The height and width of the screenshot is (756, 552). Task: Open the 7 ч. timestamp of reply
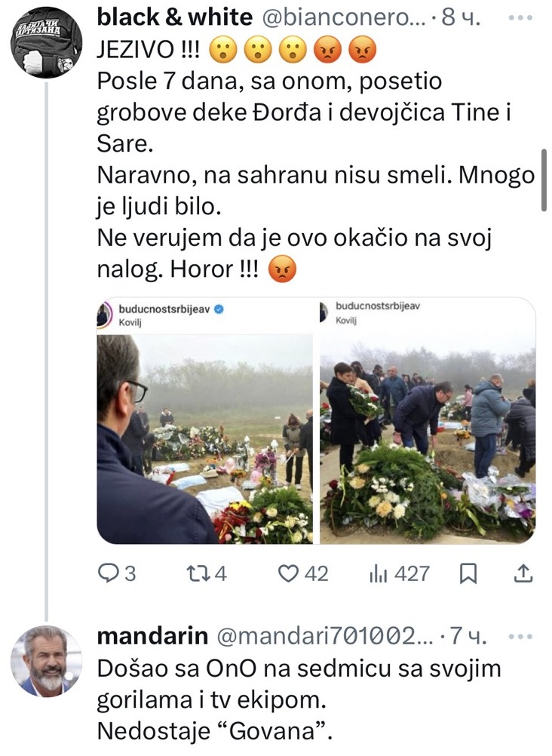tap(468, 637)
